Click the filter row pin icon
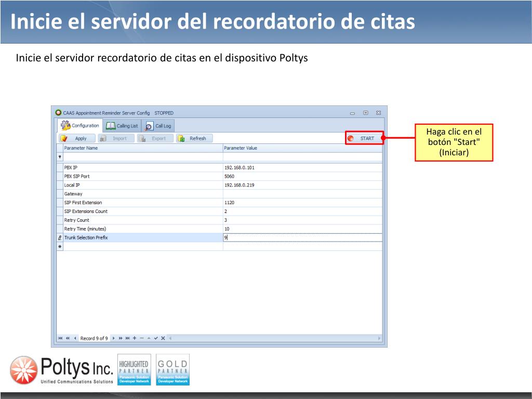Screen dimensions: 532x399 tap(60, 157)
